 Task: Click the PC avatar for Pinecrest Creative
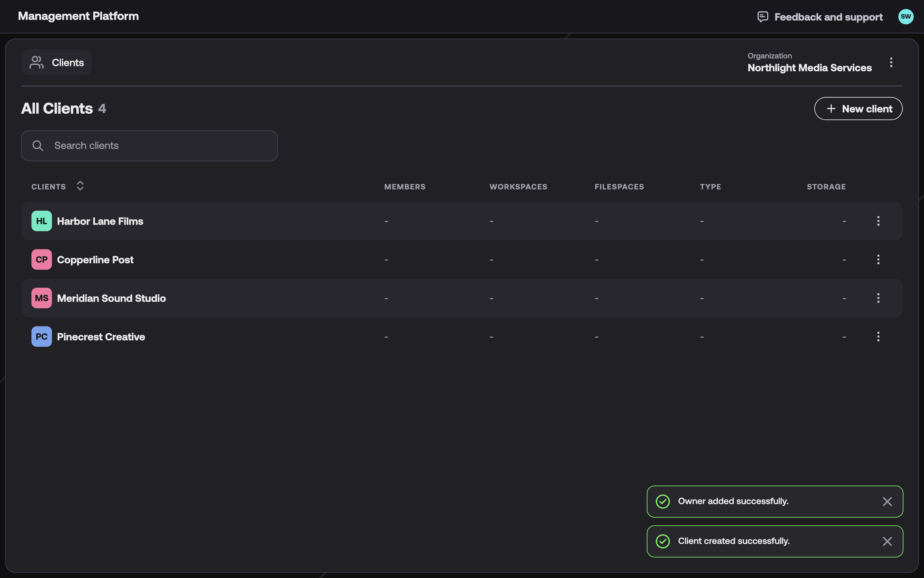pos(42,337)
